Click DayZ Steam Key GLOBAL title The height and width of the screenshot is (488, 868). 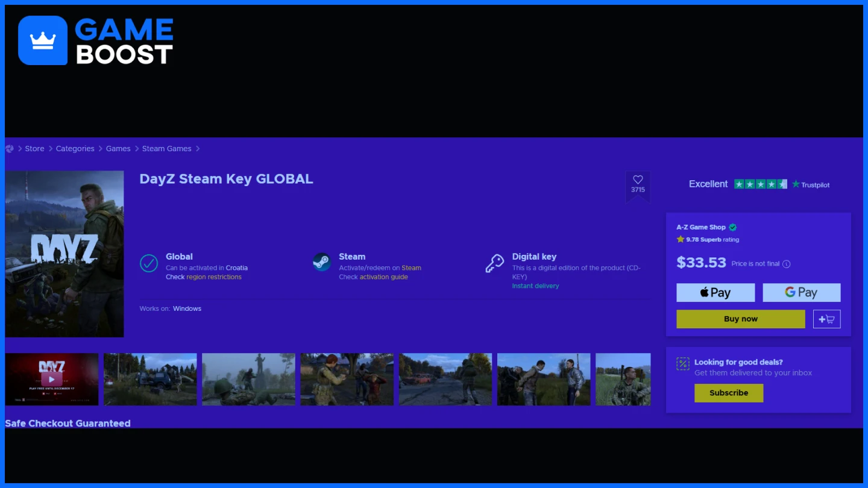pyautogui.click(x=226, y=179)
